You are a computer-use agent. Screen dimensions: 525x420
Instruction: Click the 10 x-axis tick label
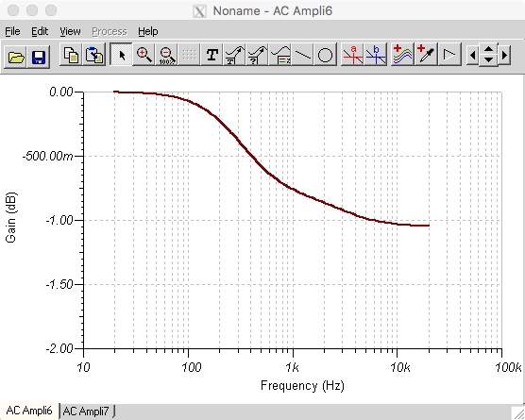click(x=83, y=367)
